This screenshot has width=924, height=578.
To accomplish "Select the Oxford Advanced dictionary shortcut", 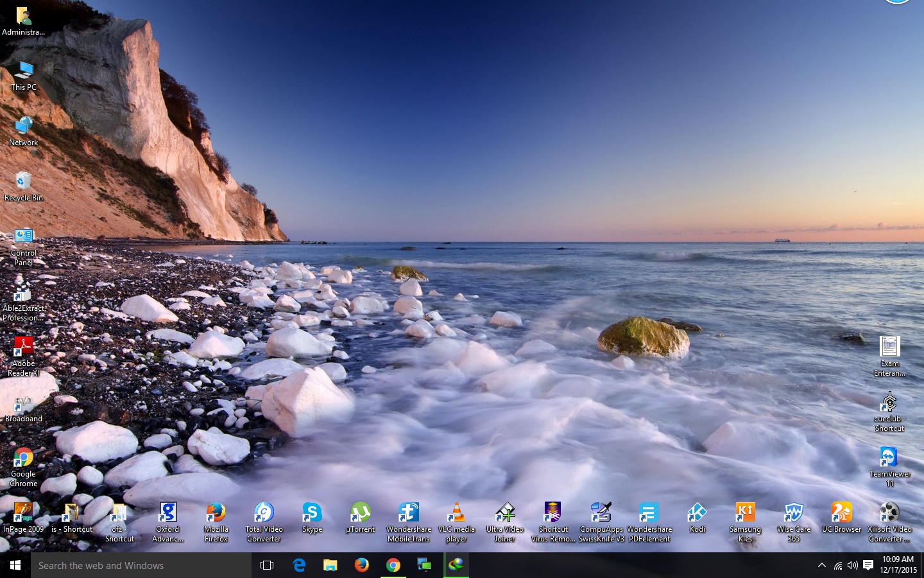I will 167,523.
